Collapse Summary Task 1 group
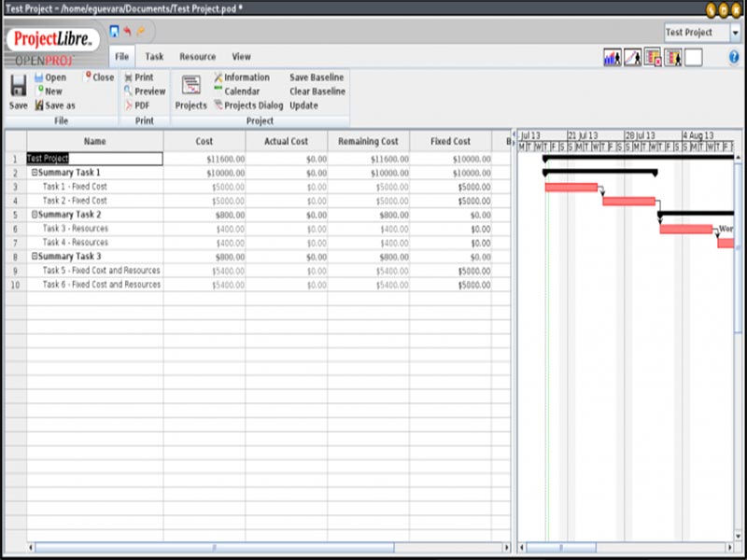The height and width of the screenshot is (560, 747). [35, 173]
